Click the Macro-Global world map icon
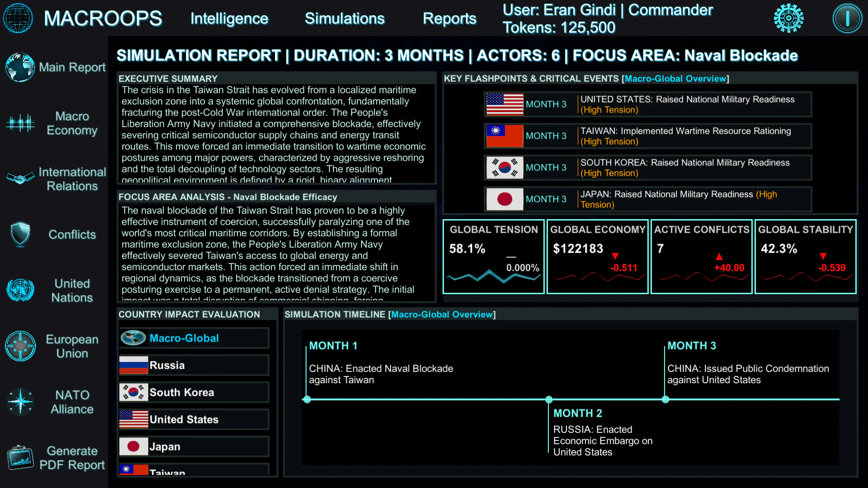868x488 pixels. (133, 338)
